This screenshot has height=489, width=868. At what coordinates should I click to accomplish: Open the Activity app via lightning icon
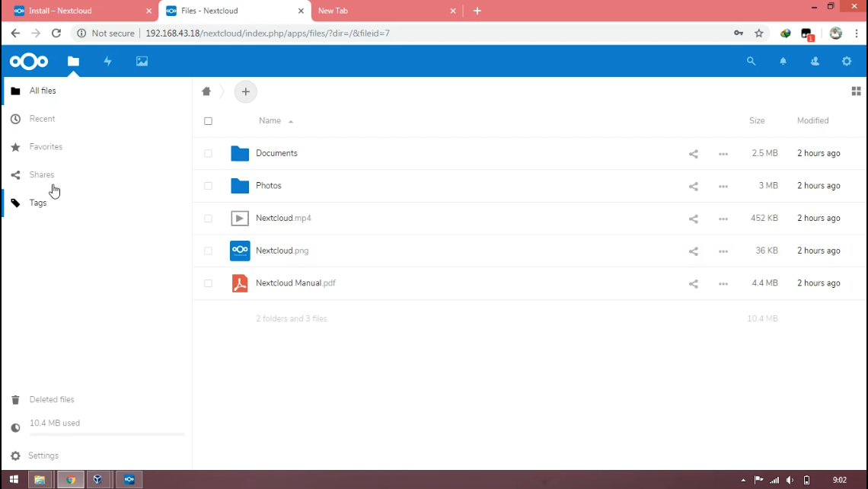pos(107,61)
